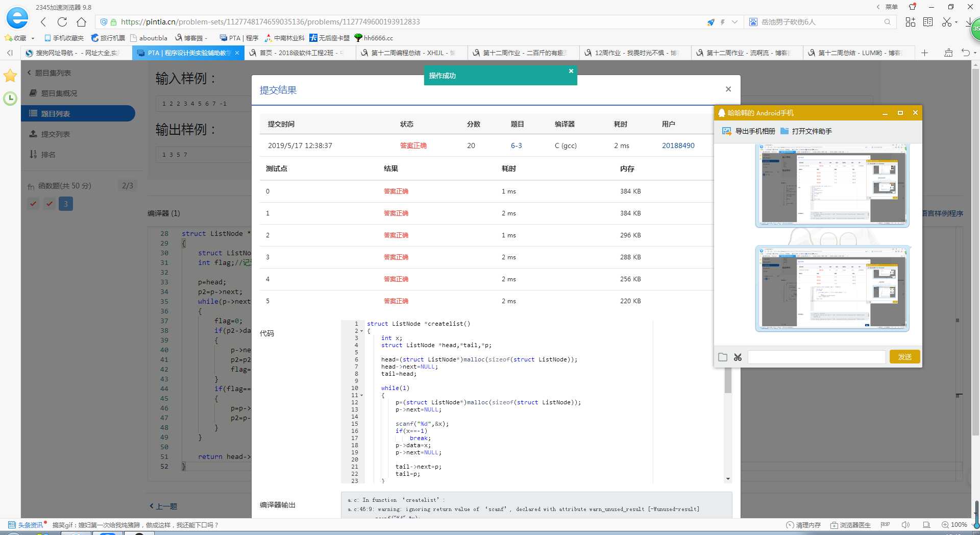The image size is (980, 535).
Task: Collapse code block at line 2 fold arrow
Action: coord(362,331)
